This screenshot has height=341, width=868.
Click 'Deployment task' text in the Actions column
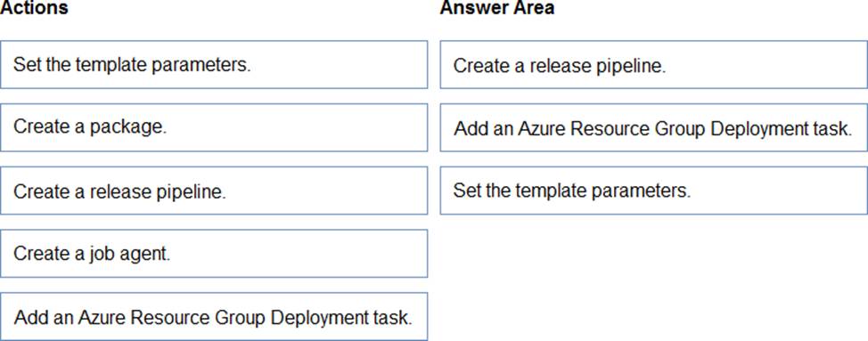click(342, 319)
